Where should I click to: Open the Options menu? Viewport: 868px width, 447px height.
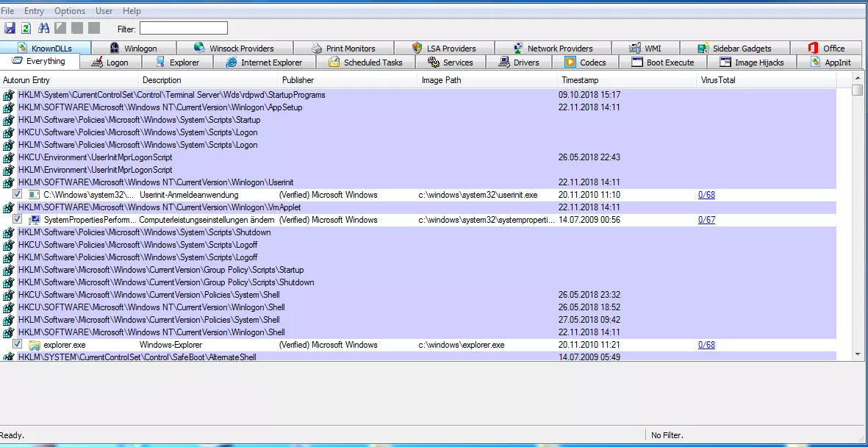click(70, 11)
